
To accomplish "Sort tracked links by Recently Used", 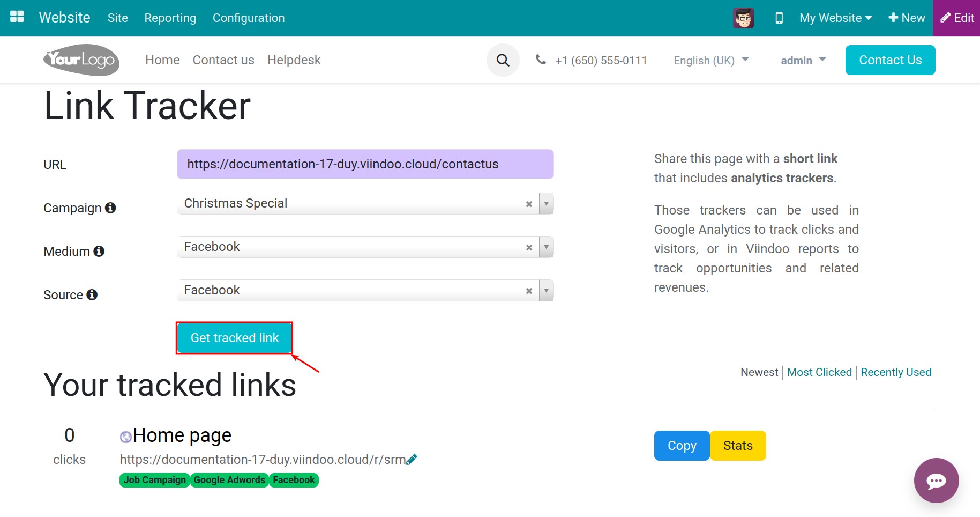I will tap(896, 372).
